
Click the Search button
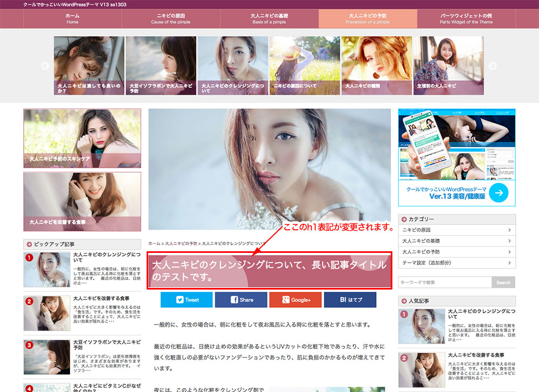point(503,283)
